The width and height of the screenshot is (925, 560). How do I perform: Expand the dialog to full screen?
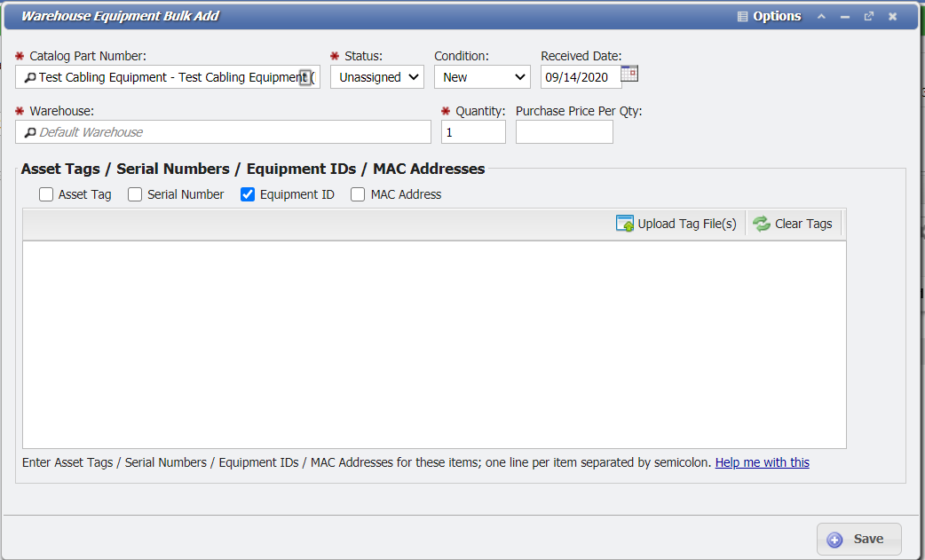pos(868,15)
